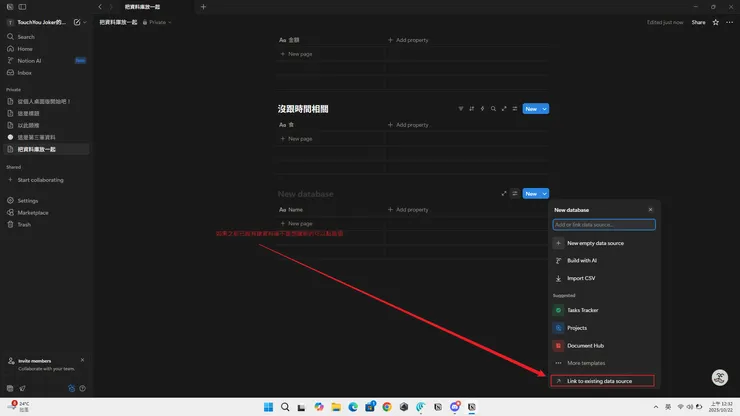Search within the 沒跟時間相關 database

pos(493,109)
